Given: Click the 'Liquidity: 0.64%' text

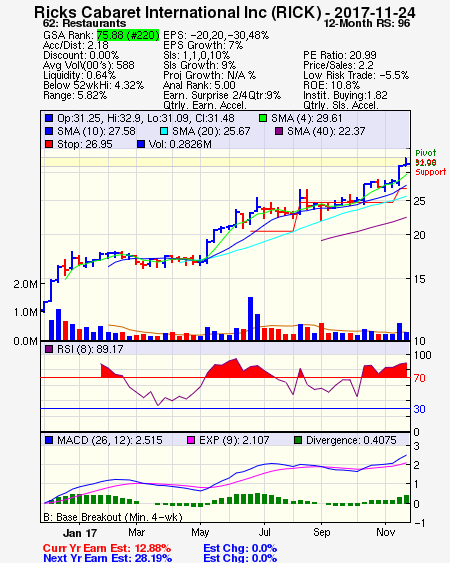Looking at the screenshot, I should coord(79,75).
